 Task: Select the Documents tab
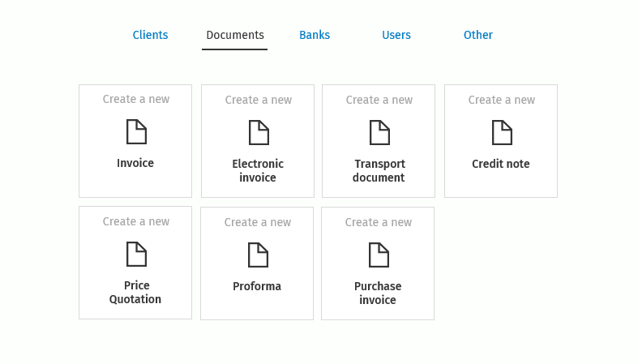(x=235, y=35)
